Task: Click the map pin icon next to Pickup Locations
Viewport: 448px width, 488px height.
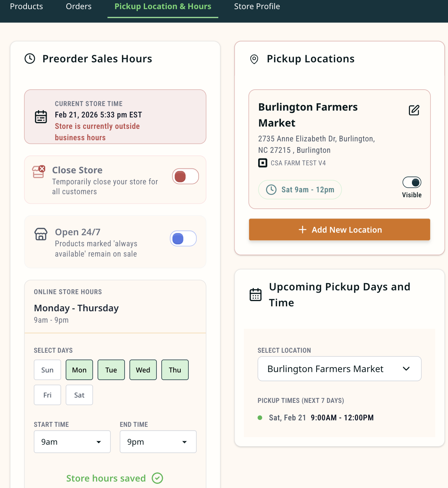Action: pos(254,59)
